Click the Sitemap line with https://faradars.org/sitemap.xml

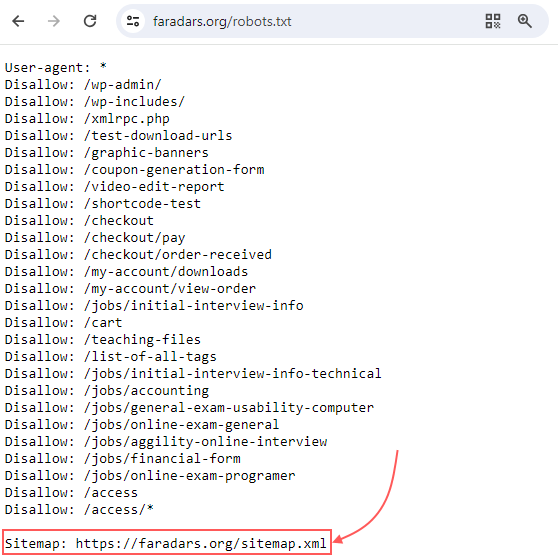tap(166, 543)
